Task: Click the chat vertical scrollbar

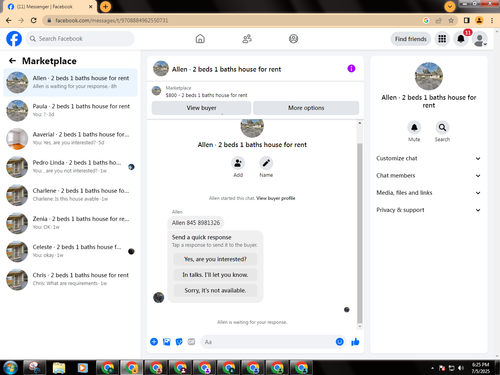Action: tap(360, 233)
